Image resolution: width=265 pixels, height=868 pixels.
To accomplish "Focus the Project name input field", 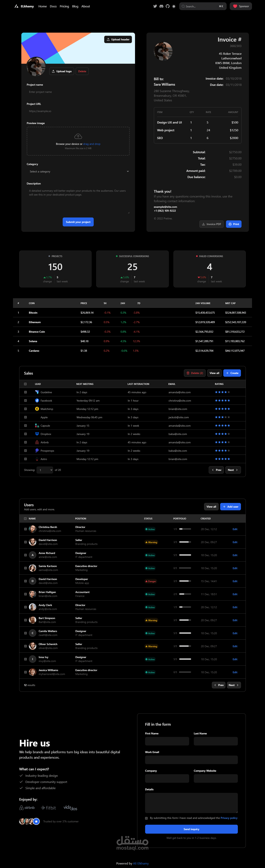I will [78, 92].
